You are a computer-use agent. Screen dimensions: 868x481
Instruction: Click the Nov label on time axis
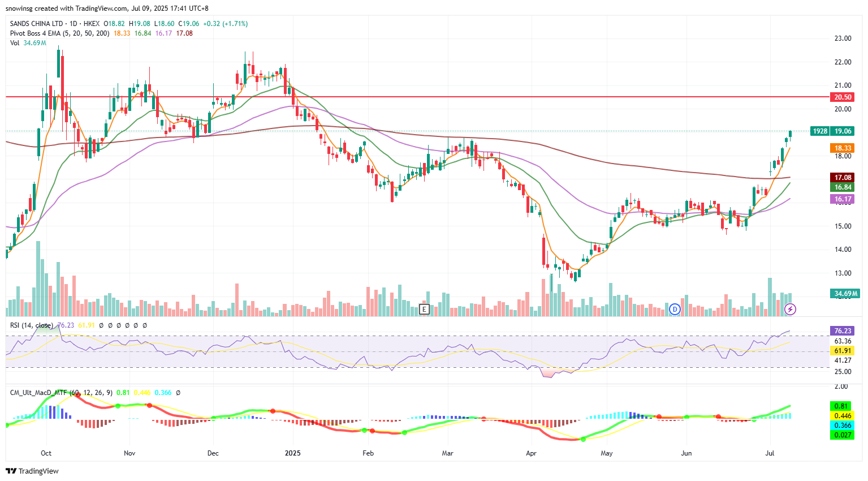click(x=129, y=453)
